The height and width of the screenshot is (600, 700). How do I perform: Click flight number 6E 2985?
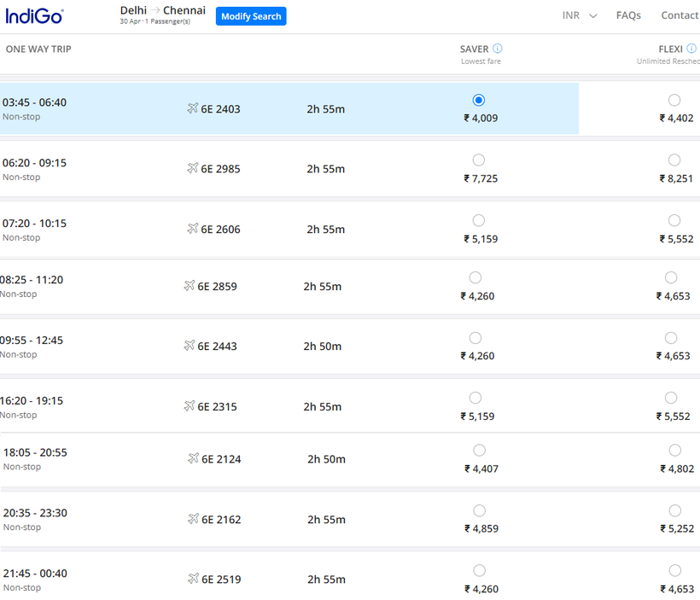point(220,169)
